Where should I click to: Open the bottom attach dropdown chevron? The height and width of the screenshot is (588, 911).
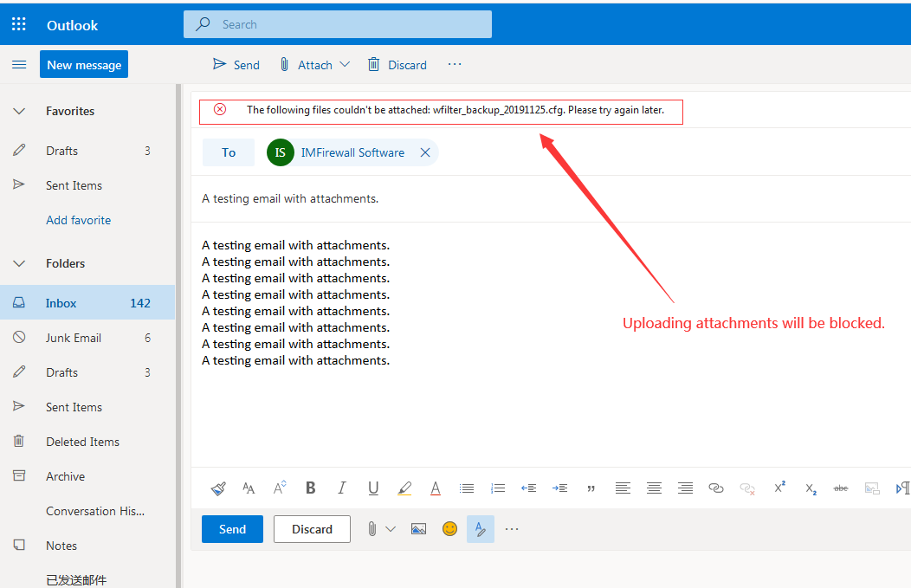(391, 529)
